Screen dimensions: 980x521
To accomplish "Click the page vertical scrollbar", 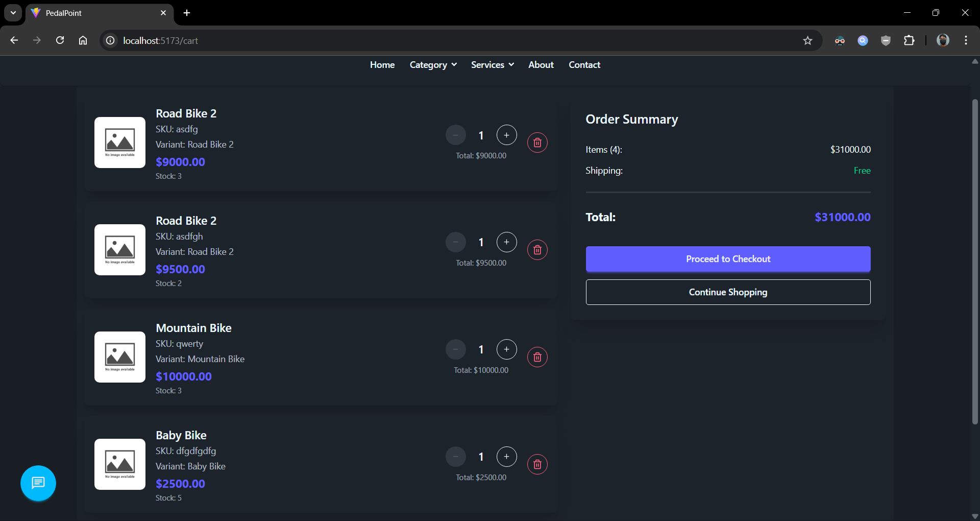I will [974, 260].
